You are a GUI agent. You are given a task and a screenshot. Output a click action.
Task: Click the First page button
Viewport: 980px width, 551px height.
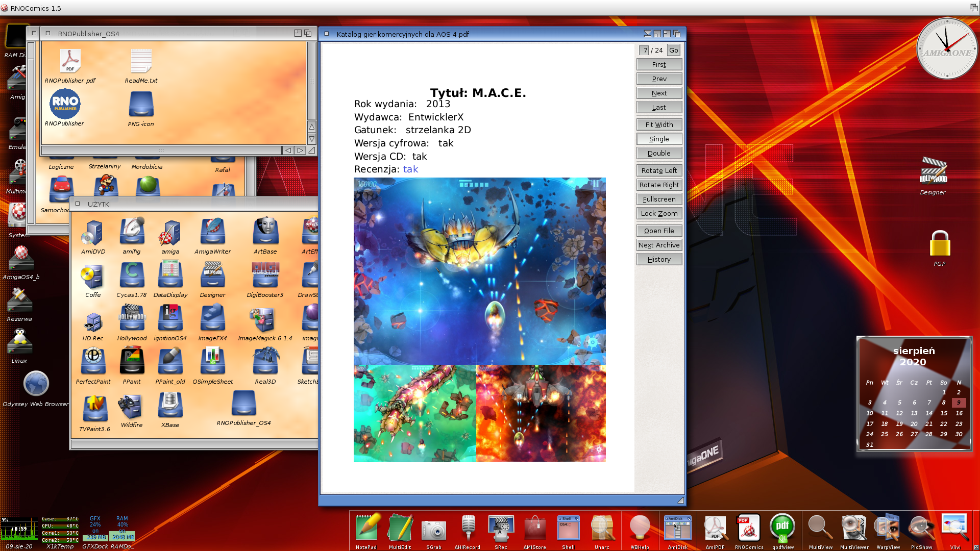tap(659, 65)
